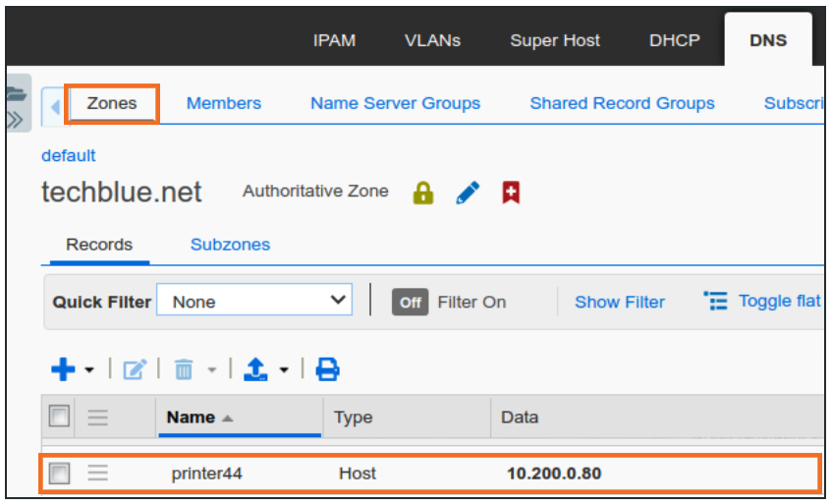The image size is (831, 504).
Task: Click the printer print icon
Action: click(x=327, y=369)
